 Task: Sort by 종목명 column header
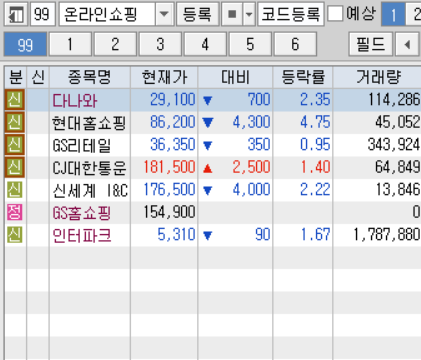click(x=90, y=77)
